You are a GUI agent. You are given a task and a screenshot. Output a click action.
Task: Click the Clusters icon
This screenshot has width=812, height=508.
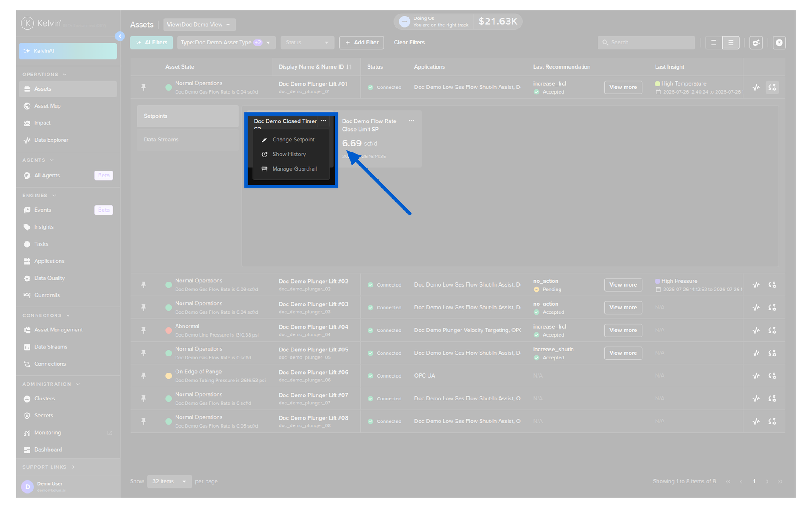tap(27, 399)
